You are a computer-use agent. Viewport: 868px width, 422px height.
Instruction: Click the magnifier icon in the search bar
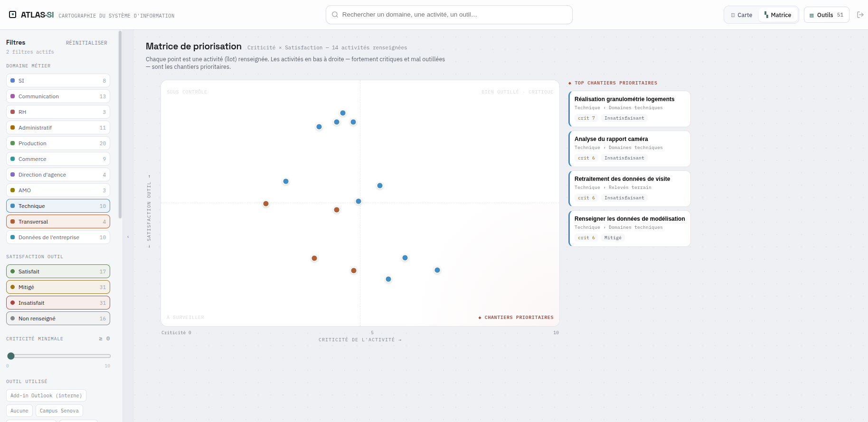point(335,15)
